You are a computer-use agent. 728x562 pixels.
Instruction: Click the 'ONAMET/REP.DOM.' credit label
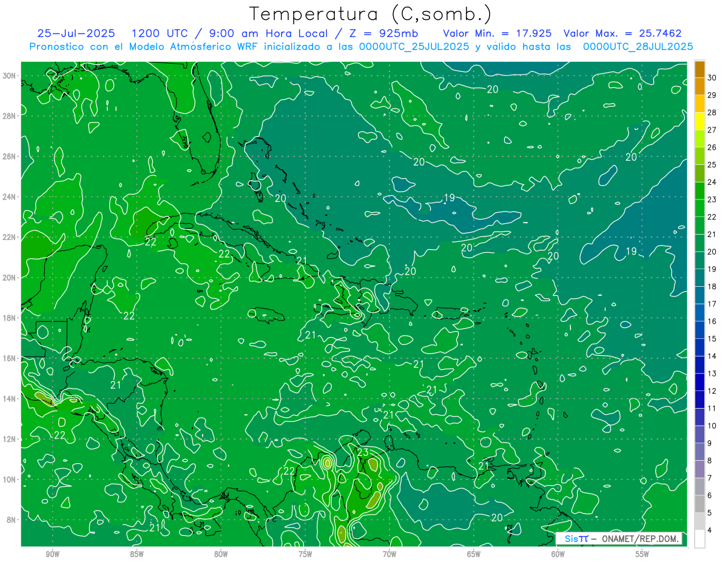click(x=641, y=539)
